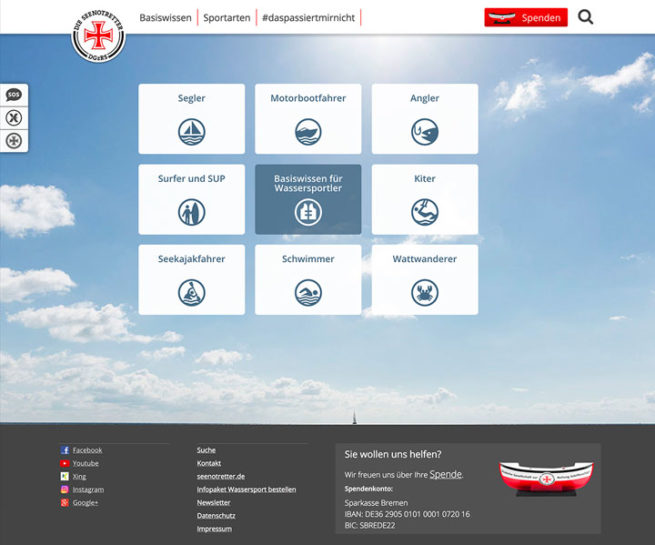The height and width of the screenshot is (545, 655).
Task: Select the Surfer und SUP tile title
Action: coord(192,178)
